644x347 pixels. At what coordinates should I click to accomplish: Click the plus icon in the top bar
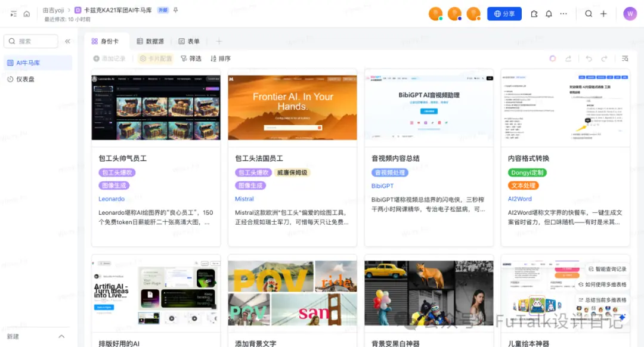(x=603, y=14)
